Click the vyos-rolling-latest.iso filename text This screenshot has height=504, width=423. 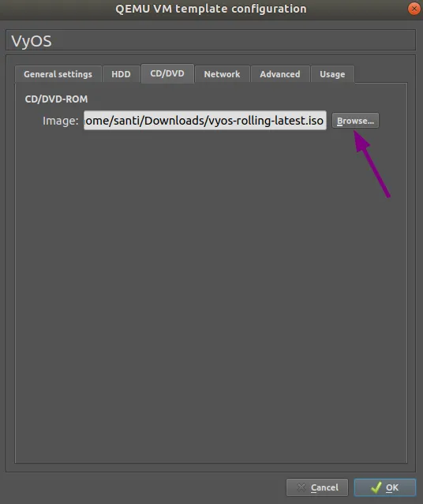pos(266,121)
